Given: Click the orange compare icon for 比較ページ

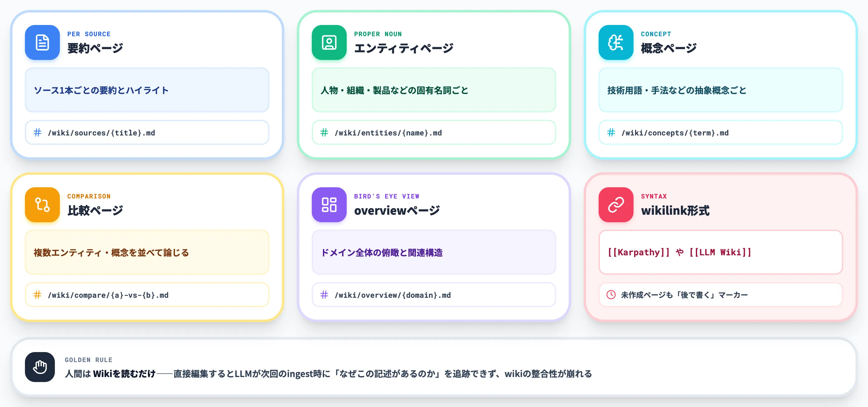Looking at the screenshot, I should tap(42, 205).
